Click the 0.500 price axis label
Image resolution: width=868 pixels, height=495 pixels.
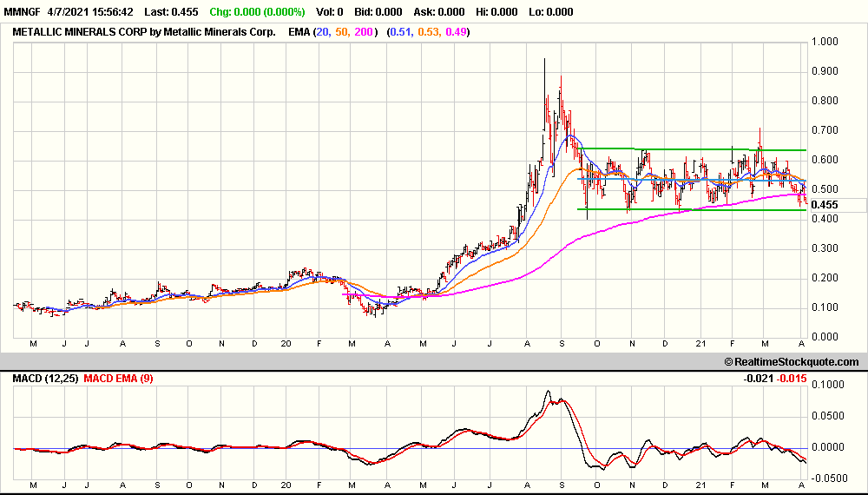click(825, 189)
